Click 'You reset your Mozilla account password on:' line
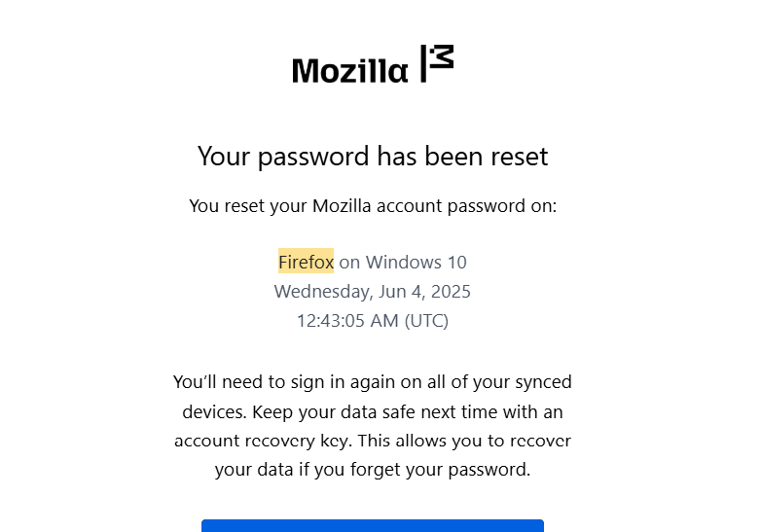This screenshot has height=532, width=761. [x=373, y=206]
